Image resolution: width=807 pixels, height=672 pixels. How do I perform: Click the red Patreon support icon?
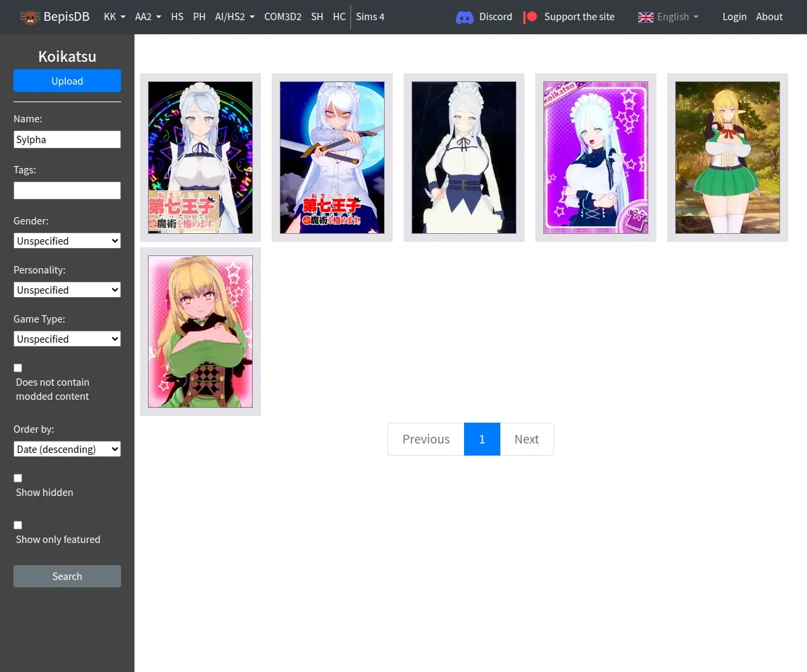point(531,17)
